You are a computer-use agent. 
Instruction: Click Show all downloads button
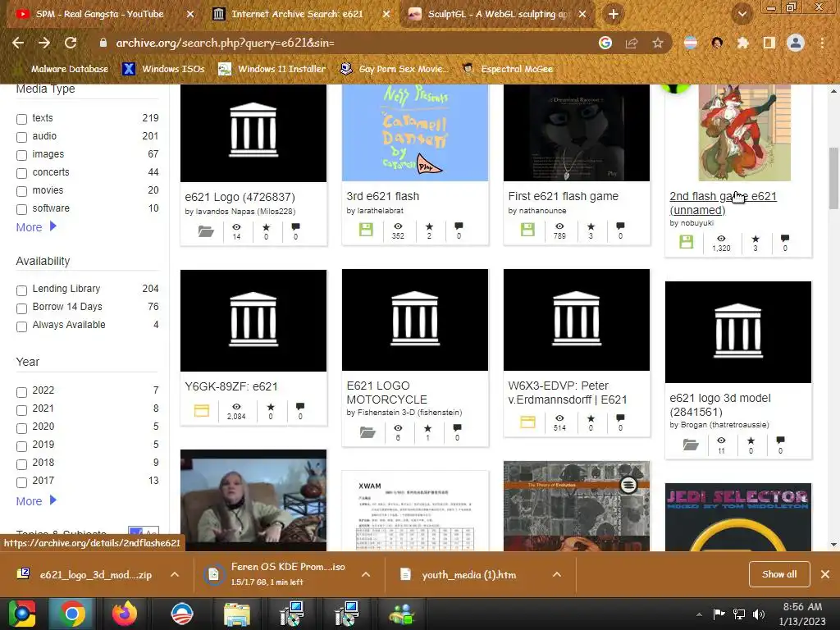click(779, 574)
